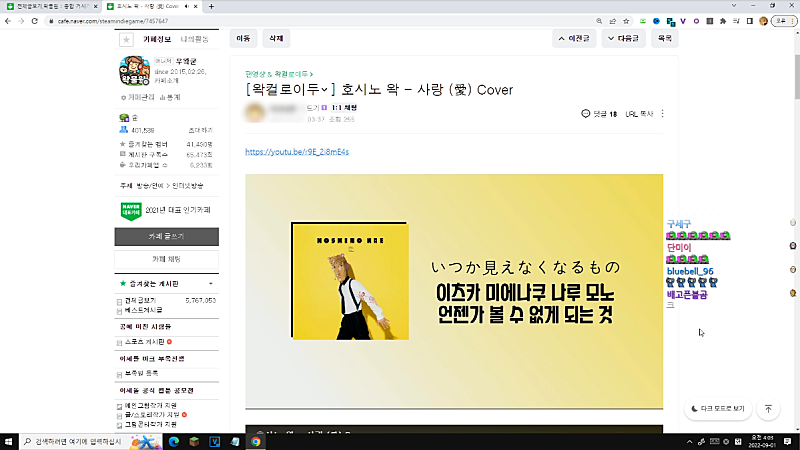Click the zoom magnifier icon in address bar
Viewport: 800px width, 450px height.
point(599,21)
